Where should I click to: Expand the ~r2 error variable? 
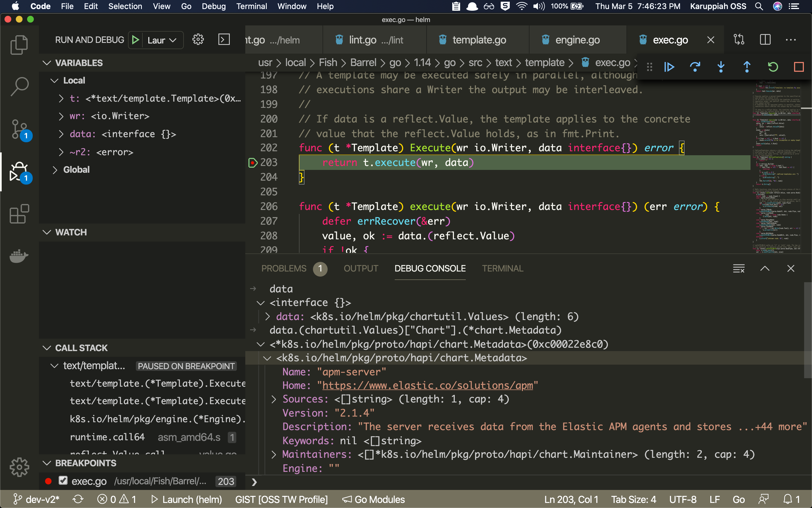pyautogui.click(x=61, y=152)
